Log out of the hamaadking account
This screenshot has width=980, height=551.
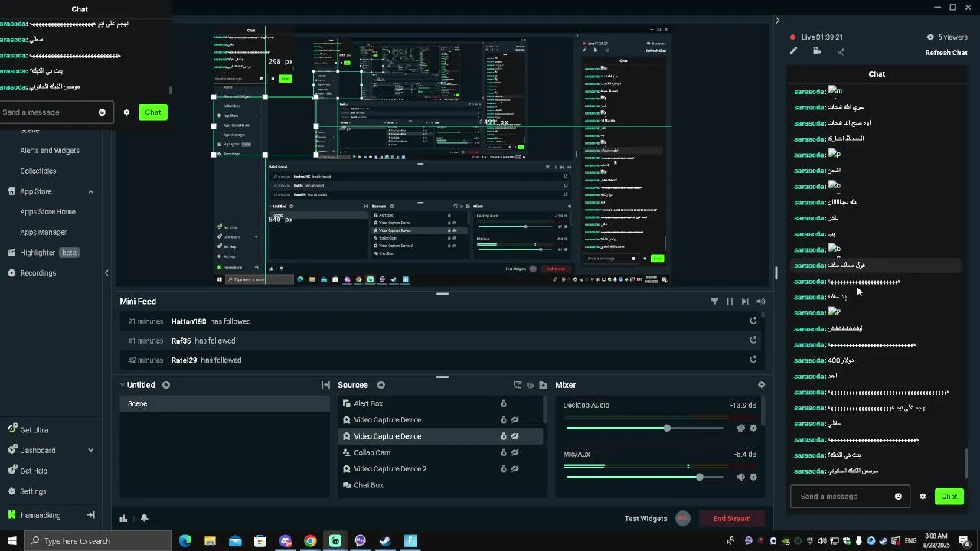(90, 515)
